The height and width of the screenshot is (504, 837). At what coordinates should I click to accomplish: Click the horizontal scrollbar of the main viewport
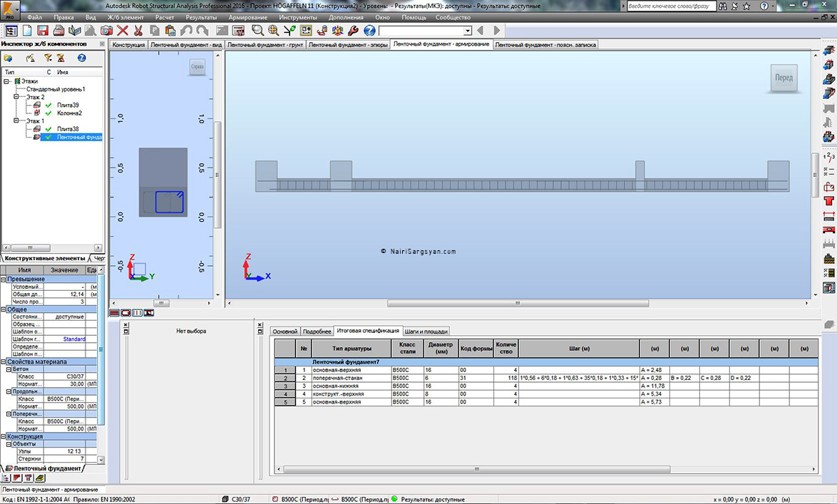tap(518, 303)
